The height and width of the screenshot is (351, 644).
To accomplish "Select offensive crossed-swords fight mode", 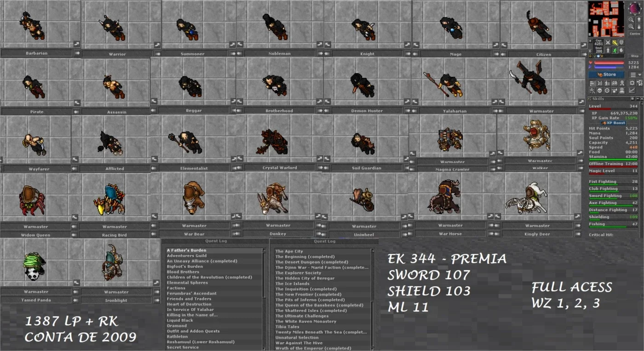I will [608, 43].
